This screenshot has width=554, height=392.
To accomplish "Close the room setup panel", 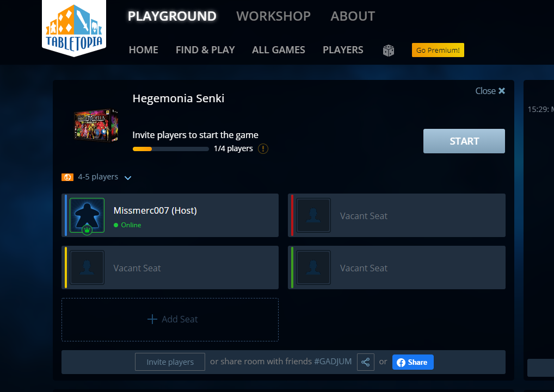I will (x=490, y=91).
